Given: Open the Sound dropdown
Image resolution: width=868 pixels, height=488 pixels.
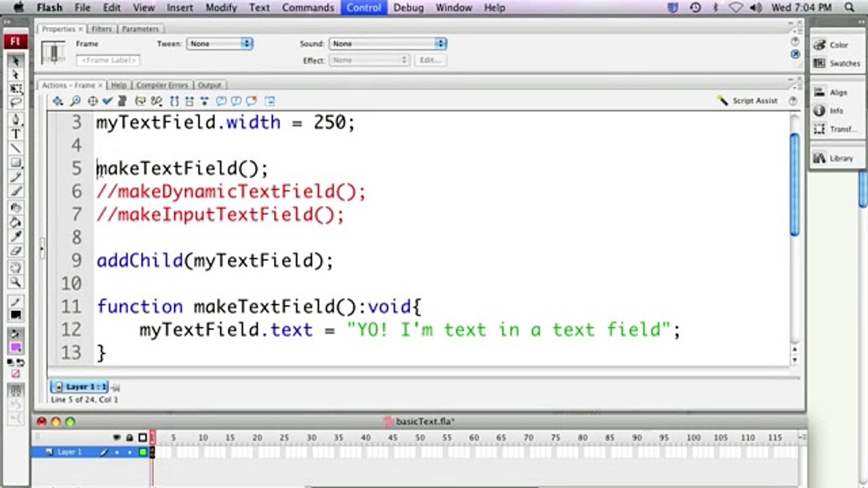Looking at the screenshot, I should point(388,43).
